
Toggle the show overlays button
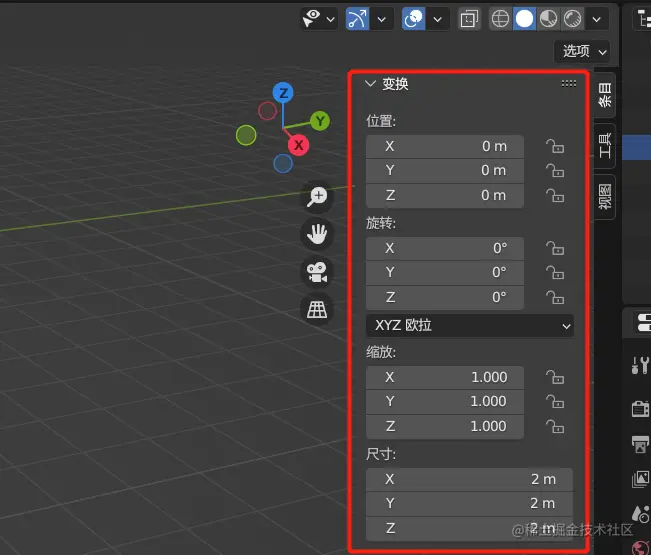(x=414, y=19)
